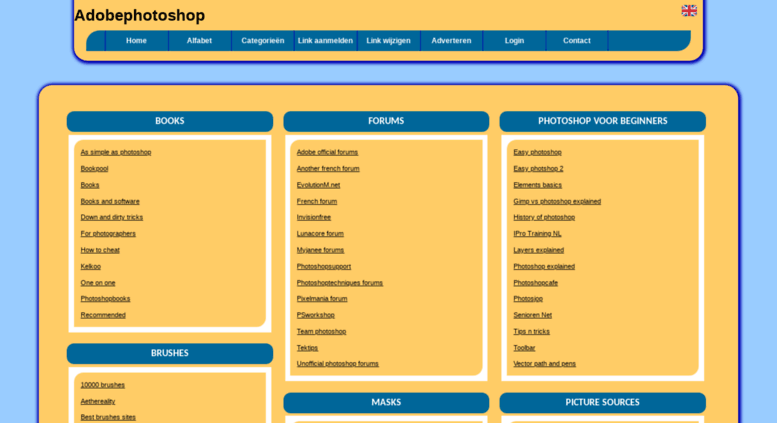Open the Best brushes sites link
This screenshot has width=777, height=423.
tap(108, 417)
